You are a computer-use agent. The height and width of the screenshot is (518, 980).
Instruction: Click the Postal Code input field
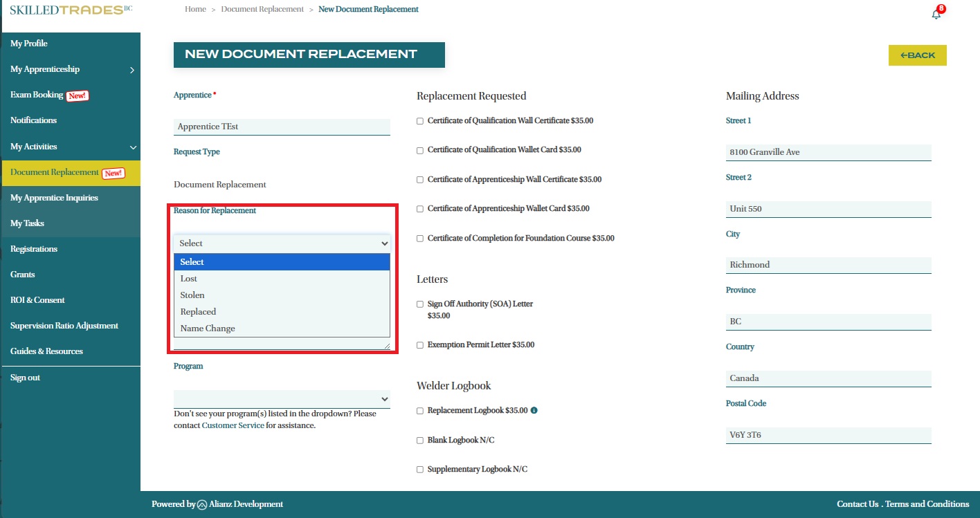tap(828, 435)
